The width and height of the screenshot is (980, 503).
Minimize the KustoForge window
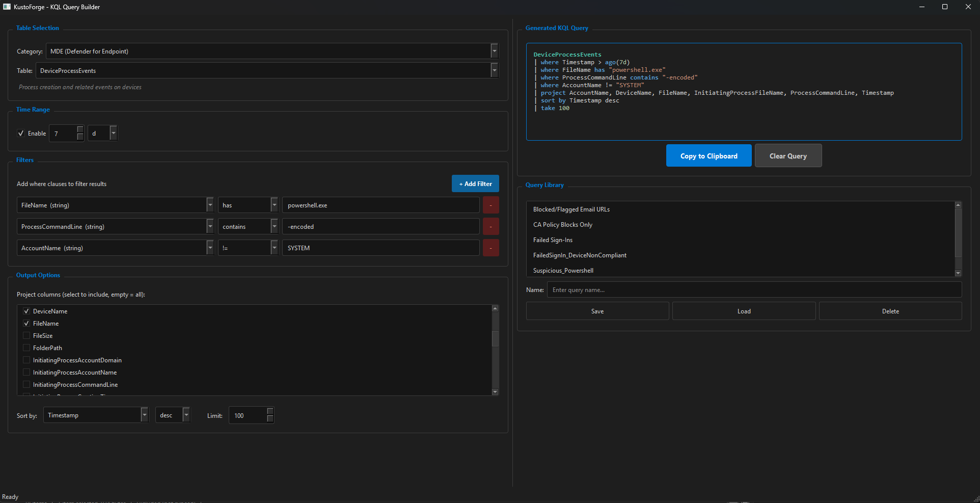click(922, 7)
